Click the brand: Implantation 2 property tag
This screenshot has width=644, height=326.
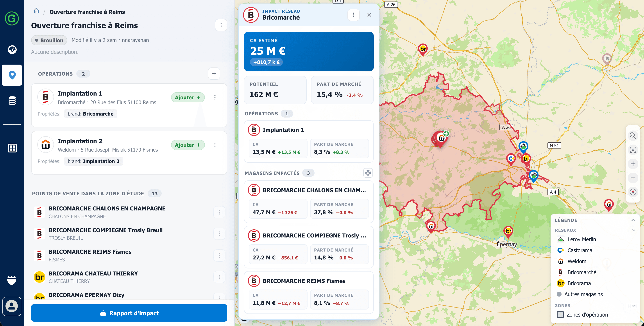tap(93, 161)
